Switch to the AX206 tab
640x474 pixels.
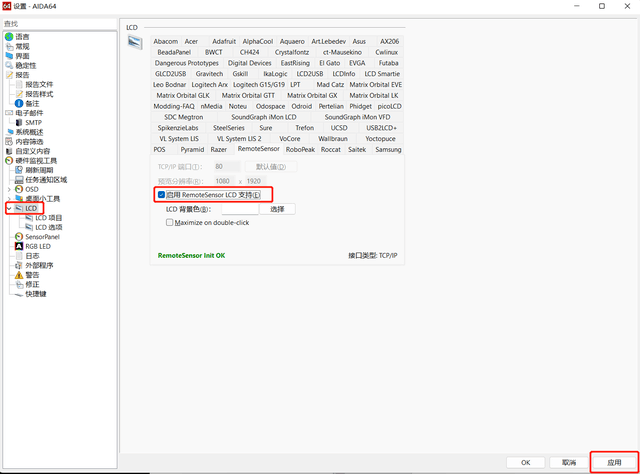389,41
